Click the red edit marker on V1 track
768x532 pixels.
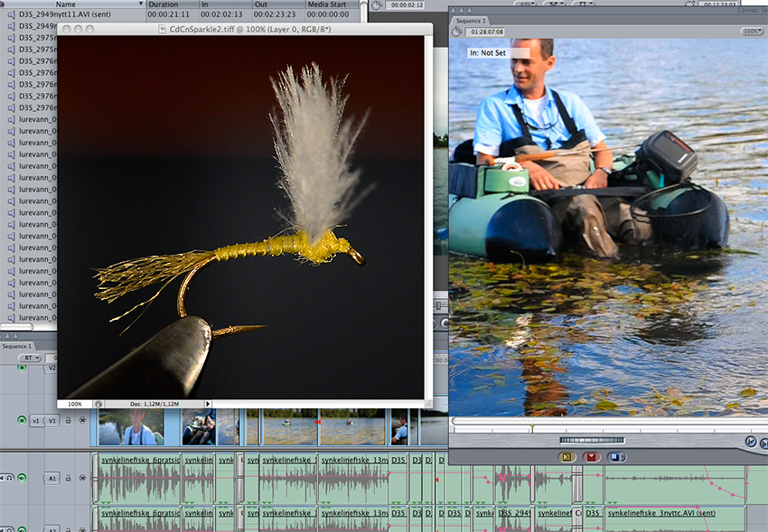pos(318,422)
